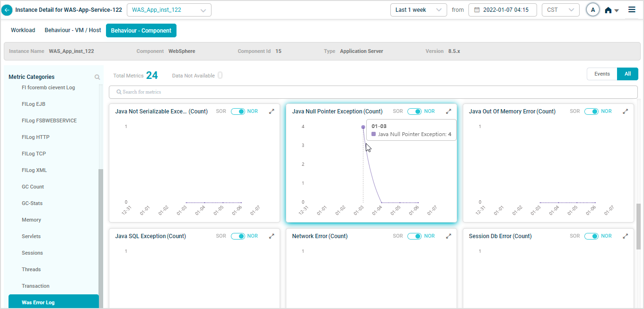Click the user avatar A icon

(592, 10)
